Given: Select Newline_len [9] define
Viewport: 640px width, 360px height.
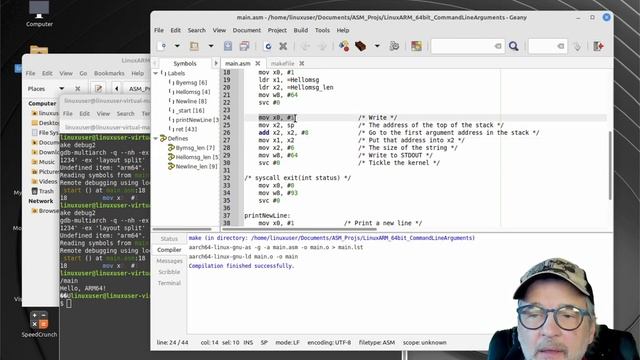Looking at the screenshot, I should (x=197, y=167).
